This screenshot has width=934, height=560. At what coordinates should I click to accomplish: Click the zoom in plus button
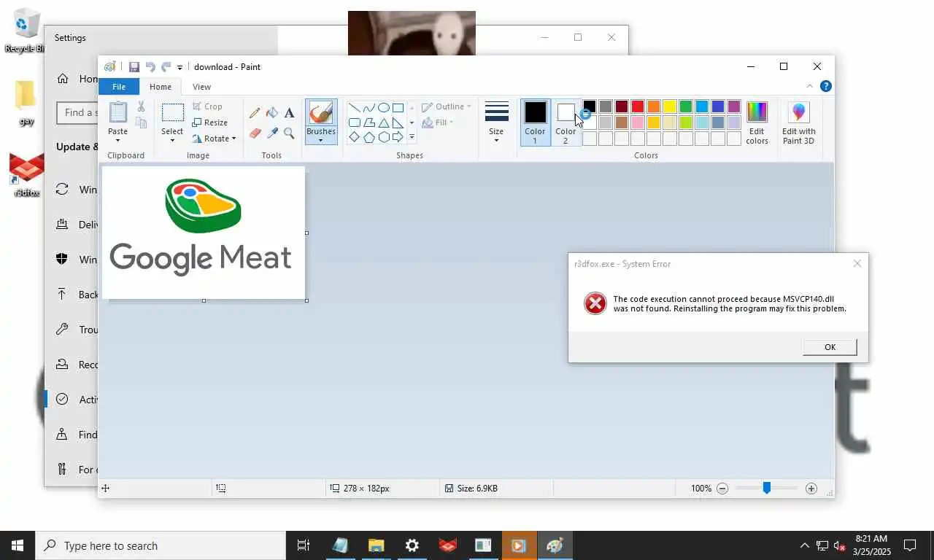(811, 489)
